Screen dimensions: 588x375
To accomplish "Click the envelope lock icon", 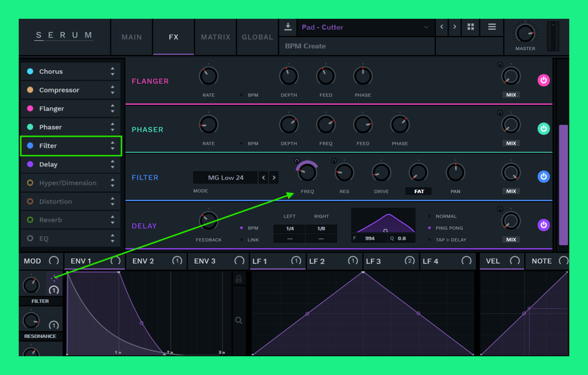I will coord(239,279).
